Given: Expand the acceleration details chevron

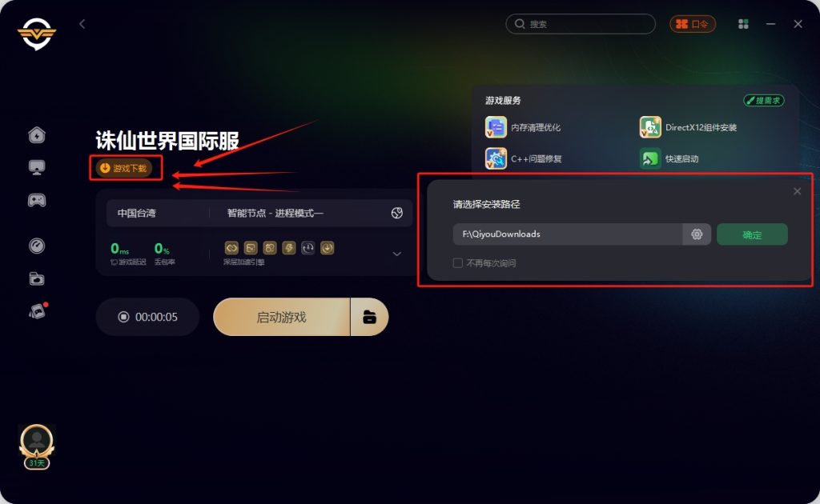Looking at the screenshot, I should pyautogui.click(x=397, y=254).
